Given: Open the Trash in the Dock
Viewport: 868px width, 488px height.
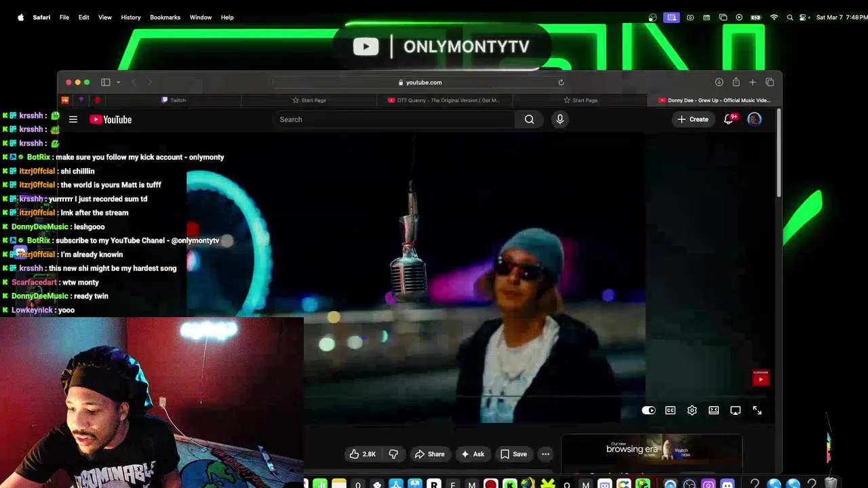Looking at the screenshot, I should click(x=831, y=483).
